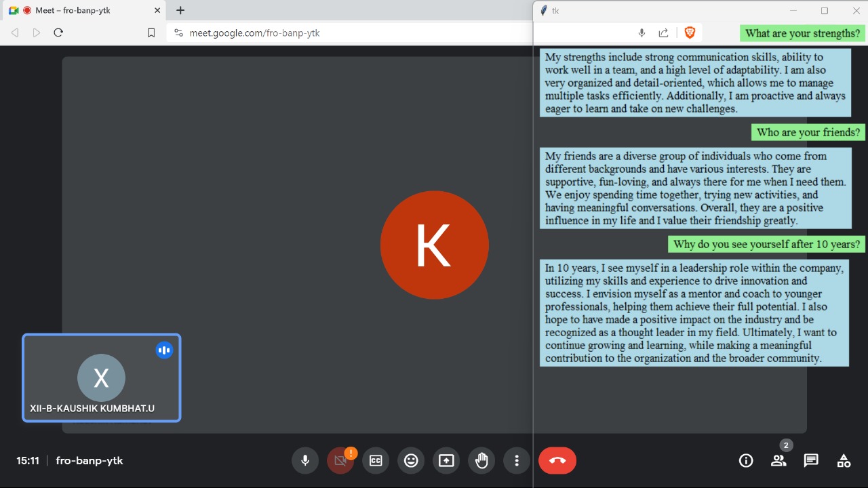Mute the microphone in Meet
The width and height of the screenshot is (868, 488).
(305, 461)
